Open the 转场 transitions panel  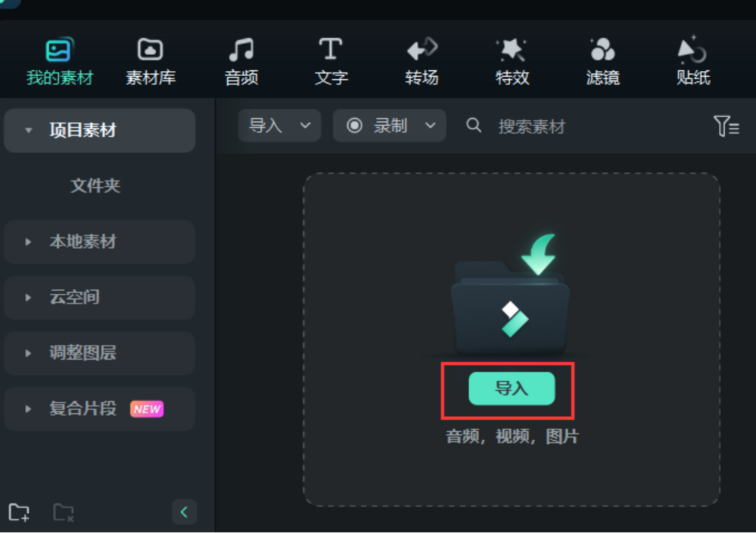point(421,60)
